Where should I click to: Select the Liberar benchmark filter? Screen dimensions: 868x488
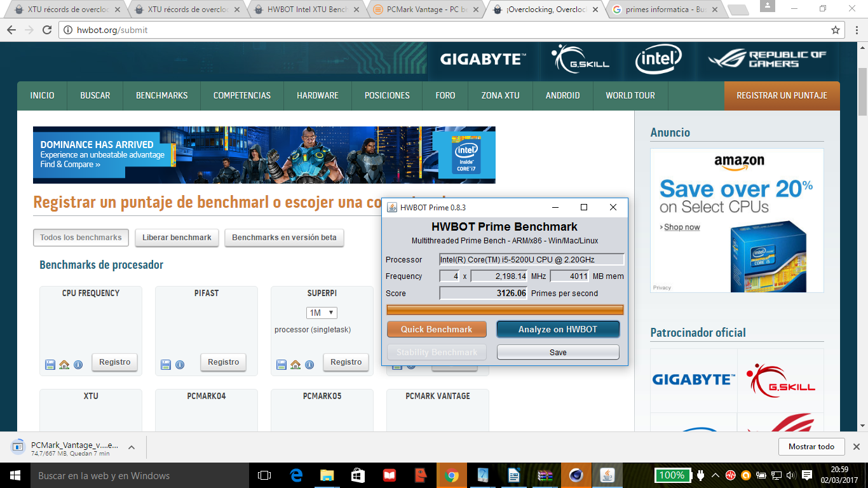point(177,238)
